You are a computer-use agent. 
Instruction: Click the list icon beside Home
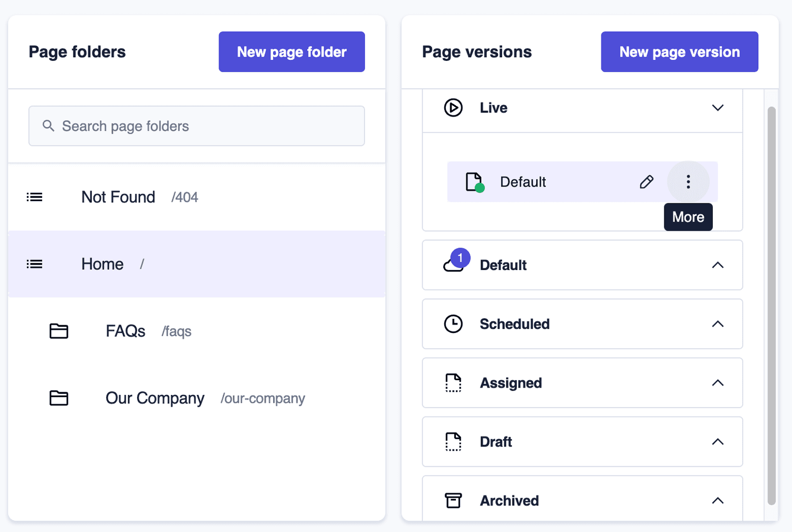tap(34, 264)
